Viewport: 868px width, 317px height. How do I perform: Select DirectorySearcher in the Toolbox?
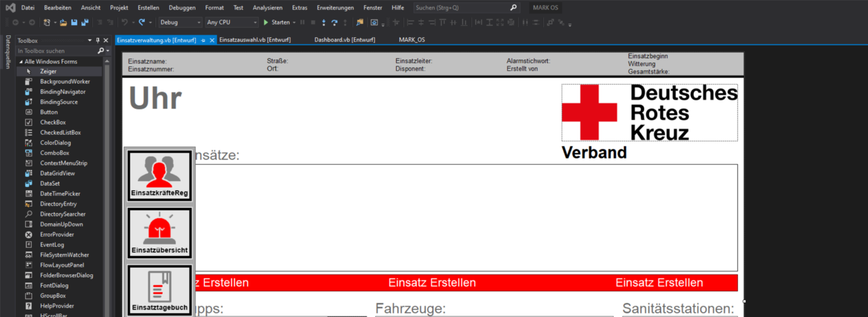(x=60, y=214)
